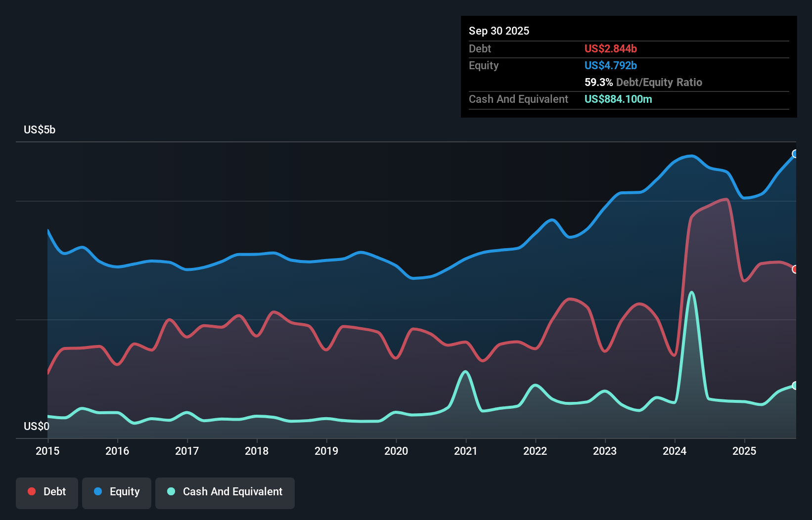Click the US$5b y-axis label

click(x=40, y=130)
